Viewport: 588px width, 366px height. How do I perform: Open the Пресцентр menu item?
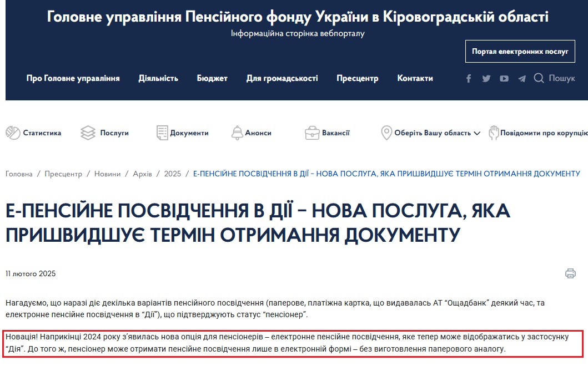click(x=357, y=78)
